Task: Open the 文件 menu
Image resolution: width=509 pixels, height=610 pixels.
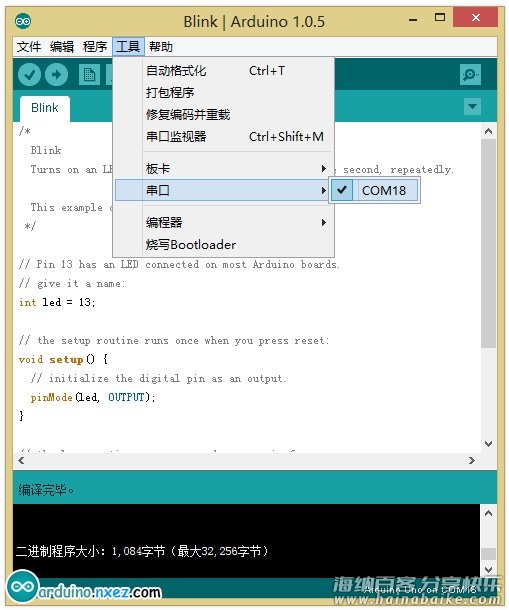Action: 28,47
